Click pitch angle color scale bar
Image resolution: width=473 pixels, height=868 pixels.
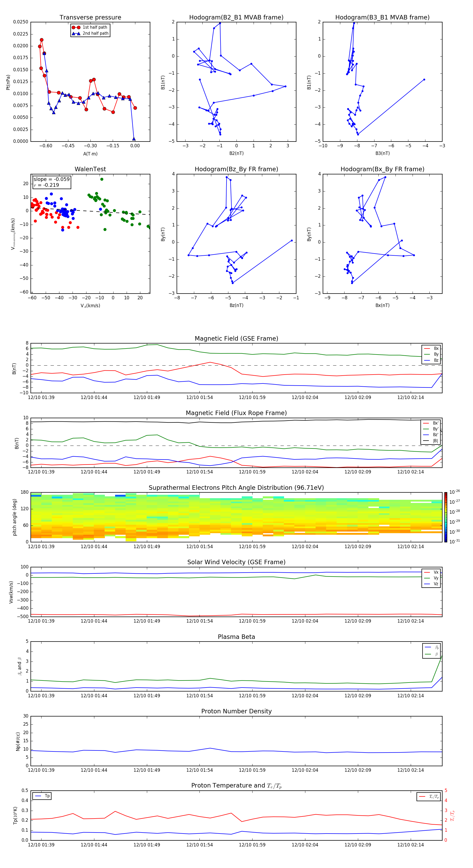446,517
